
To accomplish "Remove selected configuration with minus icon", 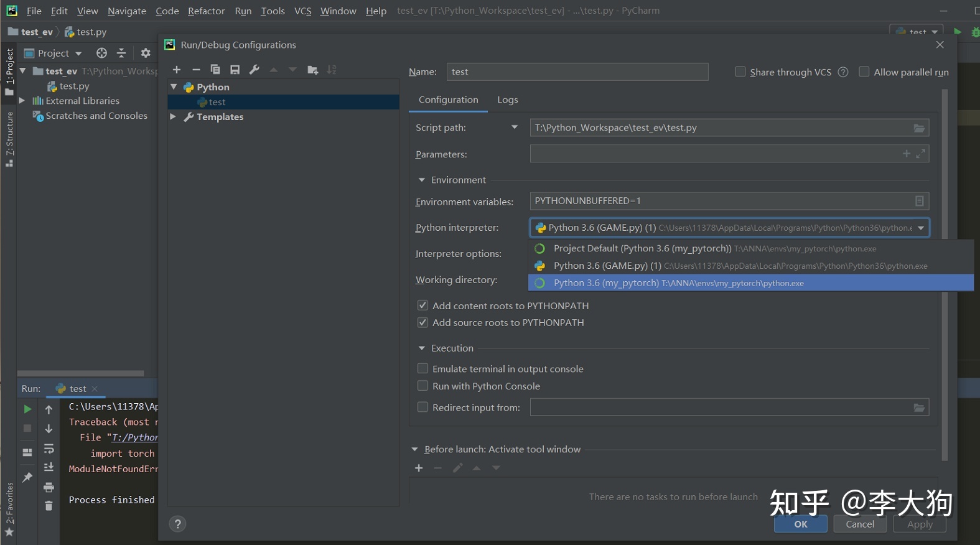I will 196,70.
